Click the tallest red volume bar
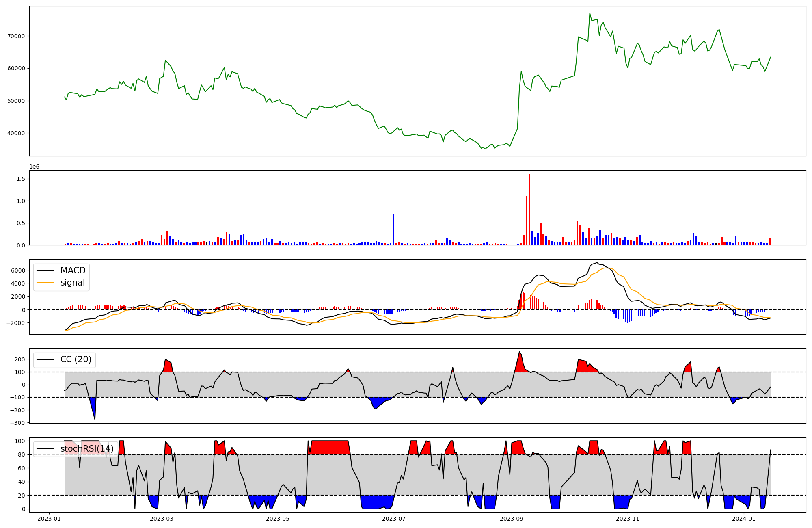 (x=529, y=210)
